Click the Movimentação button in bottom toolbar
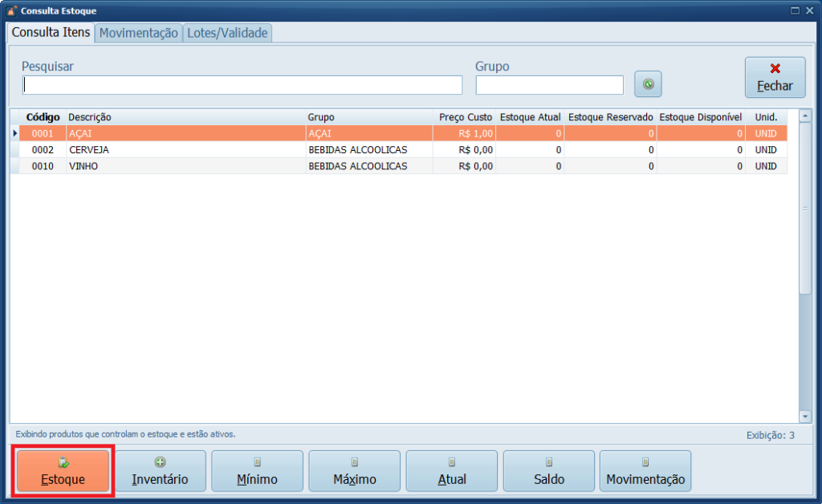Screen dimensions: 822x504 pos(645,471)
